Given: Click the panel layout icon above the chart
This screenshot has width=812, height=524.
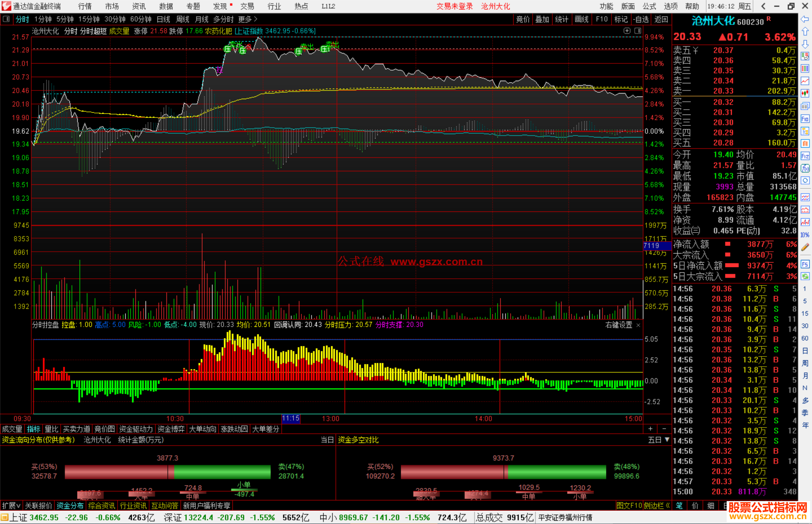Looking at the screenshot, I should coord(638,31).
